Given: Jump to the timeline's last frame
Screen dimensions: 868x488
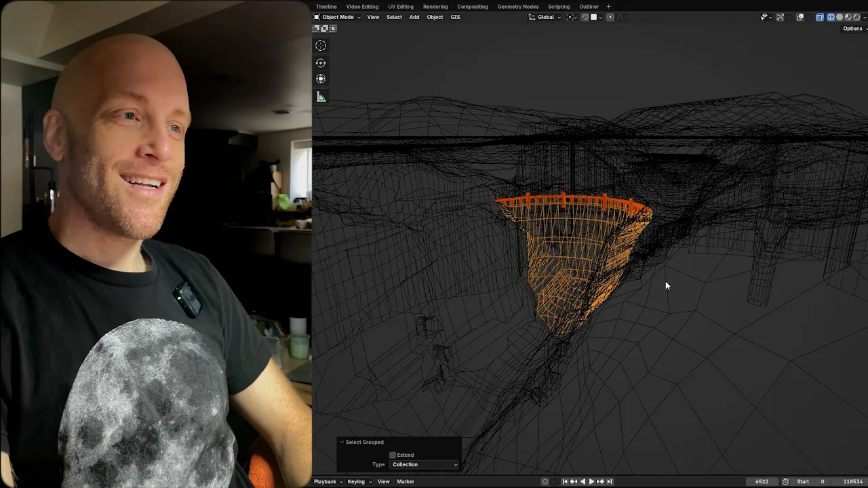Looking at the screenshot, I should click(610, 481).
